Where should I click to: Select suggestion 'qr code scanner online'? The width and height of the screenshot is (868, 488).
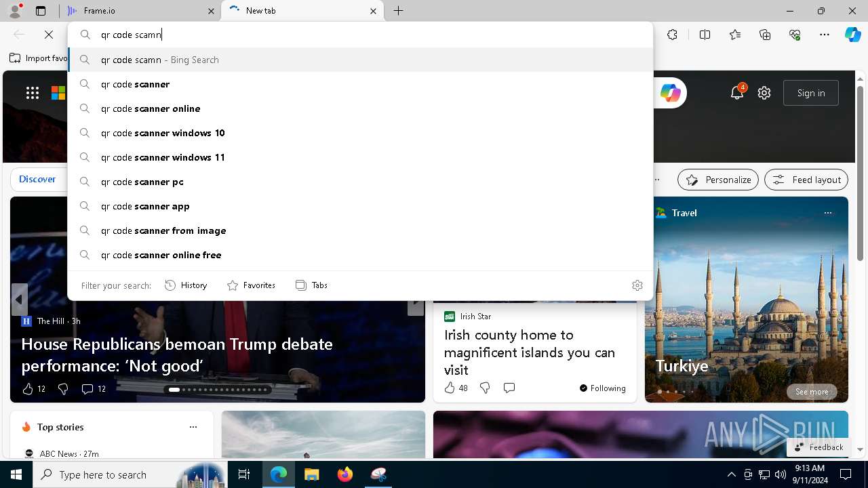[x=360, y=108]
